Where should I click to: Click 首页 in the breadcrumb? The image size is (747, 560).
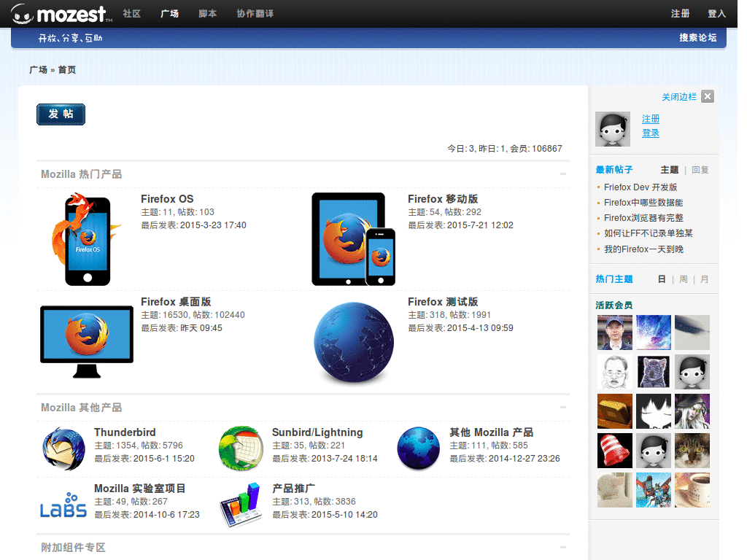click(x=66, y=70)
